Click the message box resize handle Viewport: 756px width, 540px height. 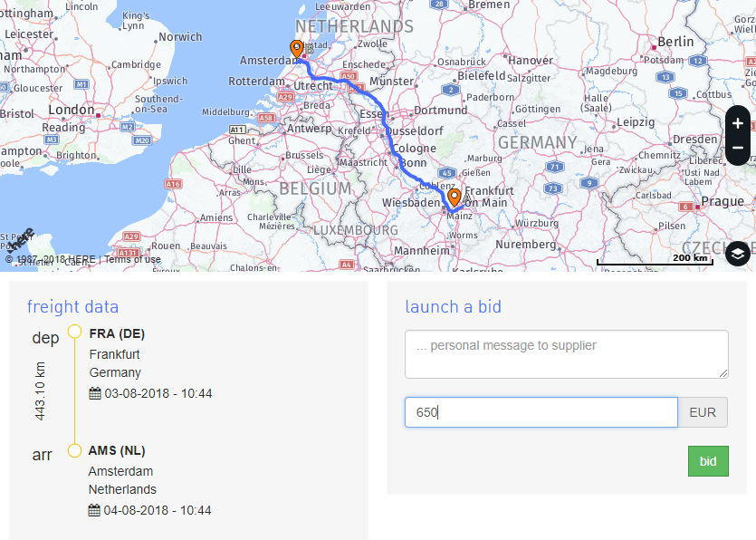723,372
